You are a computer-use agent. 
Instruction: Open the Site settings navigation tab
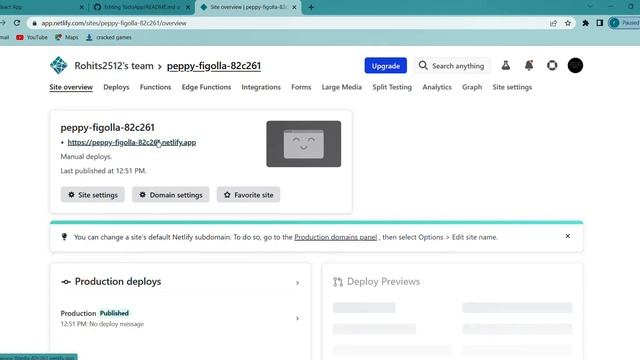pyautogui.click(x=512, y=87)
